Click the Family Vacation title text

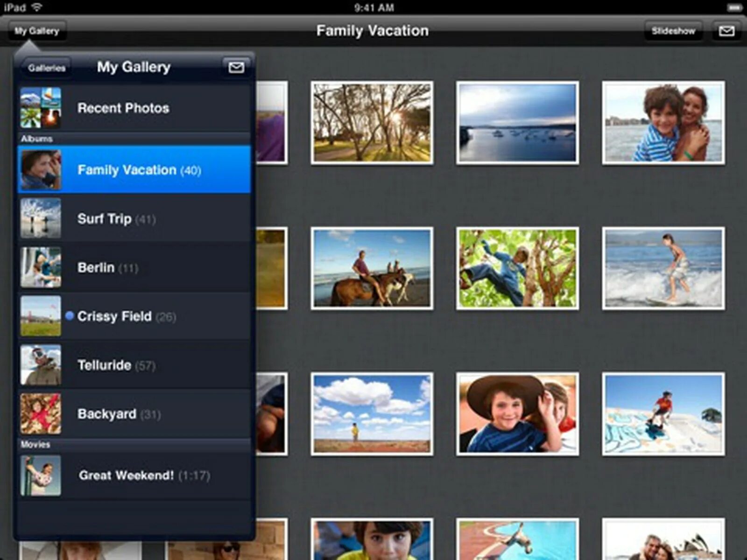coord(373,31)
